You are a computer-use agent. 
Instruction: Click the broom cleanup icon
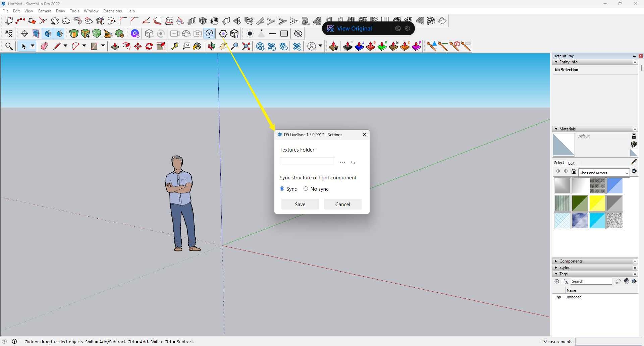tap(108, 34)
